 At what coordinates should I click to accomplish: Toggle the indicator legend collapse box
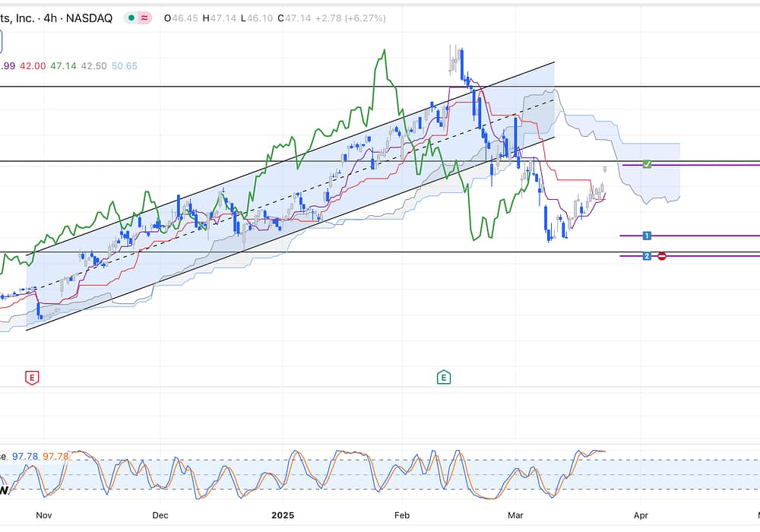[3, 40]
